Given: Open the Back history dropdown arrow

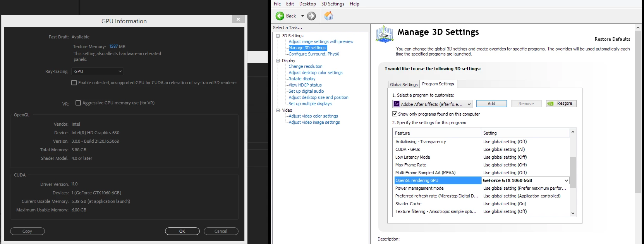Looking at the screenshot, I should [x=302, y=16].
